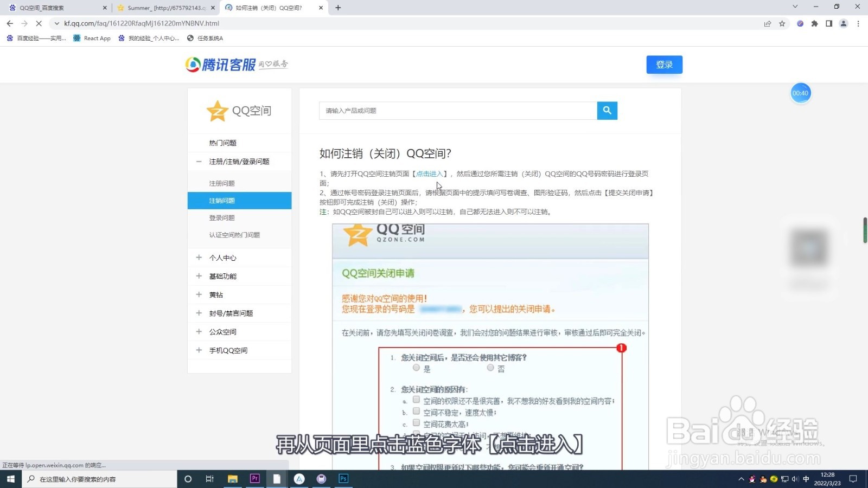
Task: Open the Windows Start menu
Action: [10, 479]
